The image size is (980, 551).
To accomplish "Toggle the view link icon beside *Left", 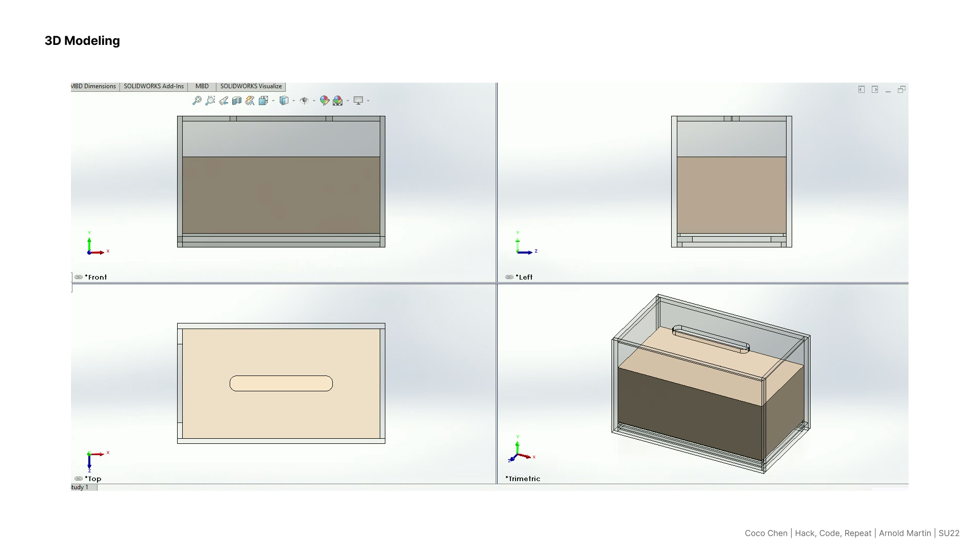I will [509, 277].
